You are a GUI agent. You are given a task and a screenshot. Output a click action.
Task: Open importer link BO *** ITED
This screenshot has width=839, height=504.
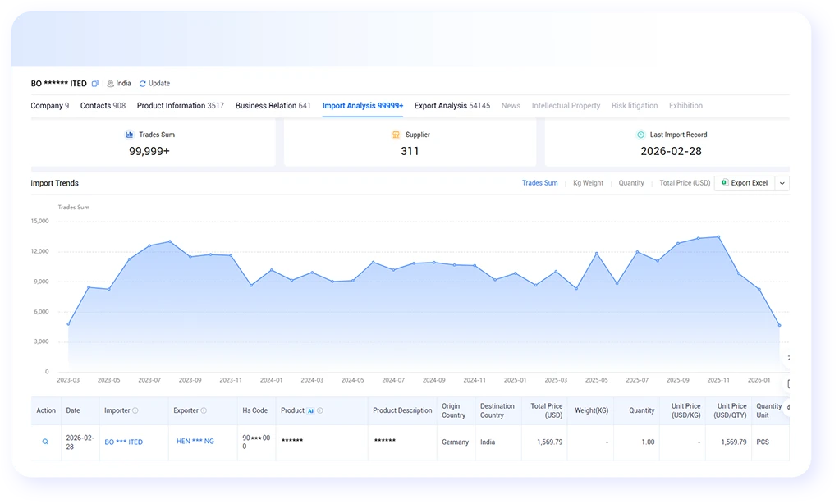(x=124, y=442)
